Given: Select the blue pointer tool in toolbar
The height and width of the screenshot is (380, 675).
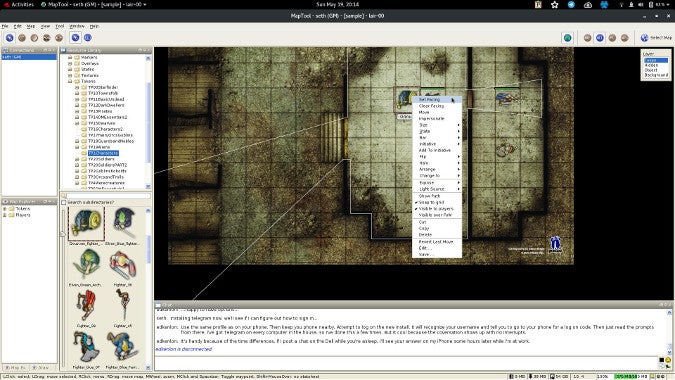Looking at the screenshot, I should coord(9,38).
